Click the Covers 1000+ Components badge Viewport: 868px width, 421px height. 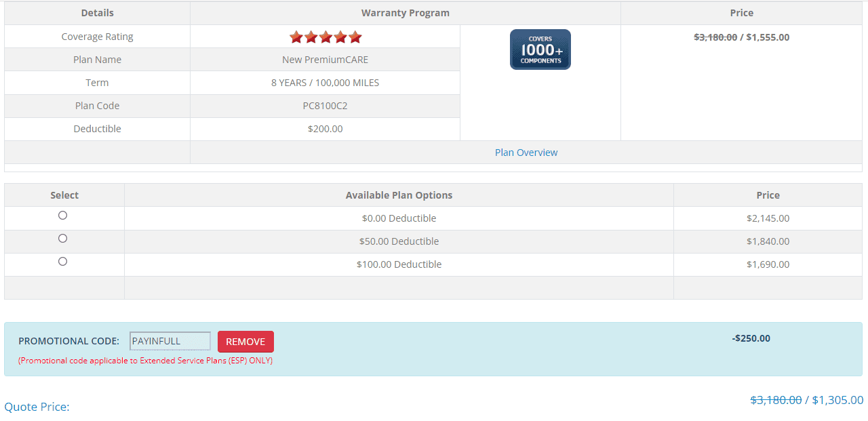pos(540,49)
